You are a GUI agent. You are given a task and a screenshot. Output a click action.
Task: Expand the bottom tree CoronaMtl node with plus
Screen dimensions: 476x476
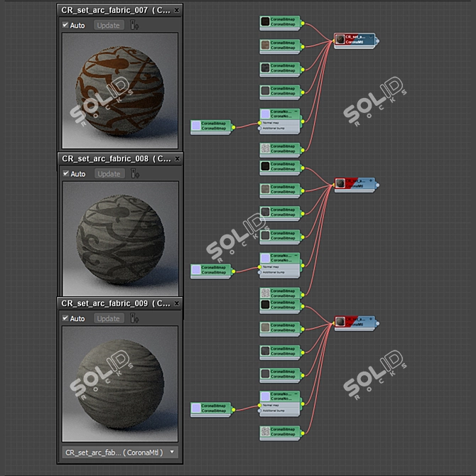click(371, 319)
